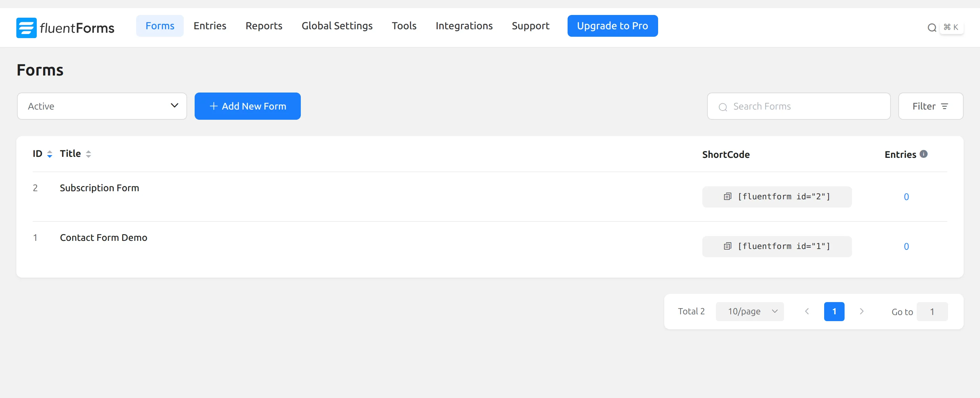
Task: Sort forms by Title arrows
Action: point(88,154)
